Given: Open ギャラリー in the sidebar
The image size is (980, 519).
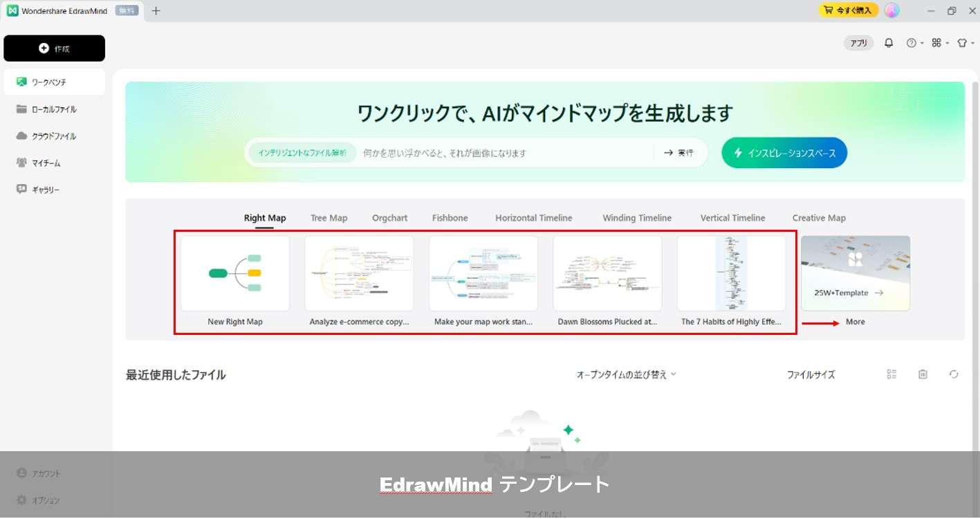Looking at the screenshot, I should (54, 190).
